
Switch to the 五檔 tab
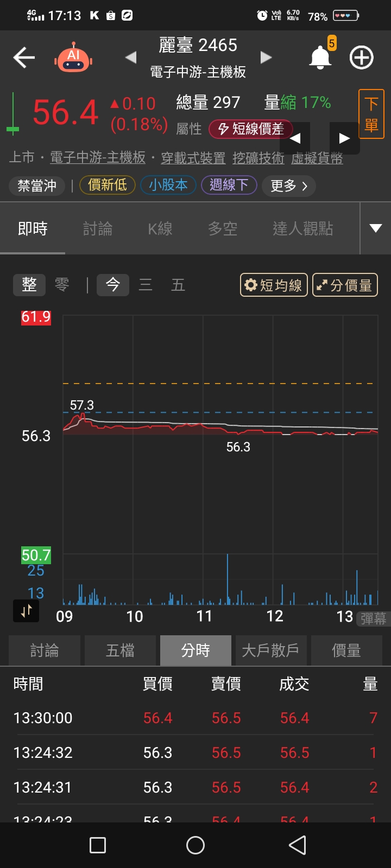[120, 650]
